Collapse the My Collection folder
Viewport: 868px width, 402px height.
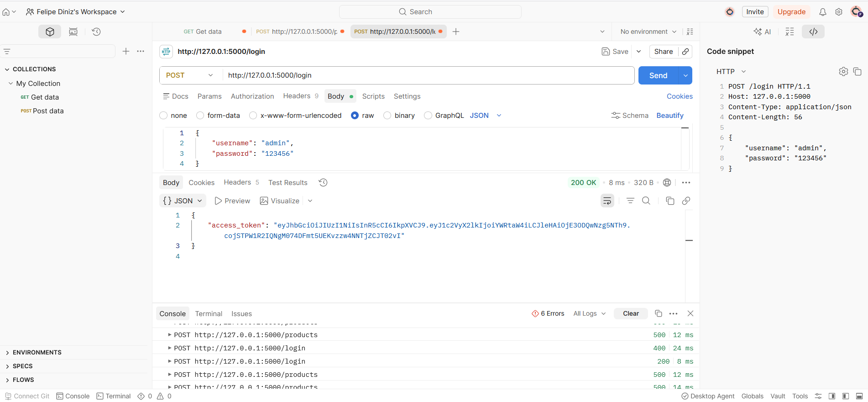point(10,84)
